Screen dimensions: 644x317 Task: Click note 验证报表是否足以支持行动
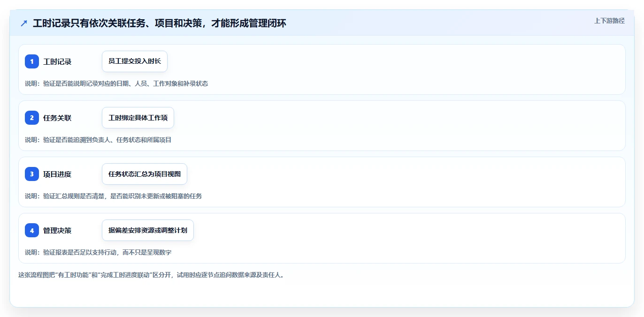click(98, 252)
